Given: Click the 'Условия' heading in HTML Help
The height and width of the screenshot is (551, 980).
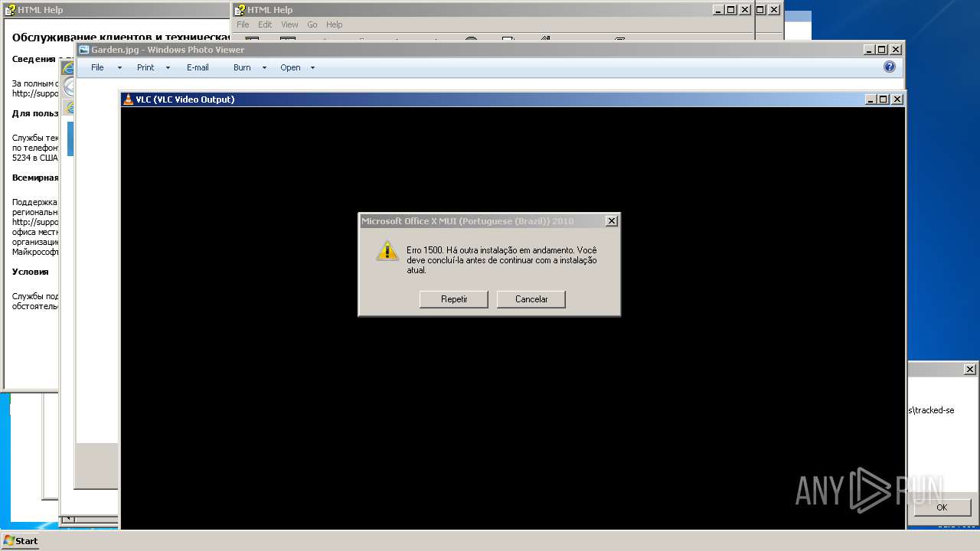Looking at the screenshot, I should point(30,272).
